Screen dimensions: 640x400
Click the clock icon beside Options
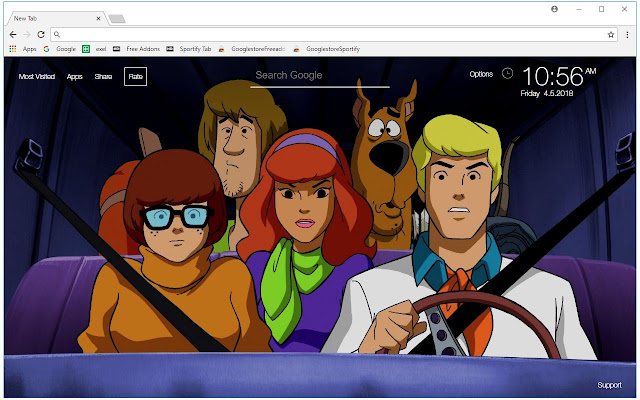click(507, 73)
